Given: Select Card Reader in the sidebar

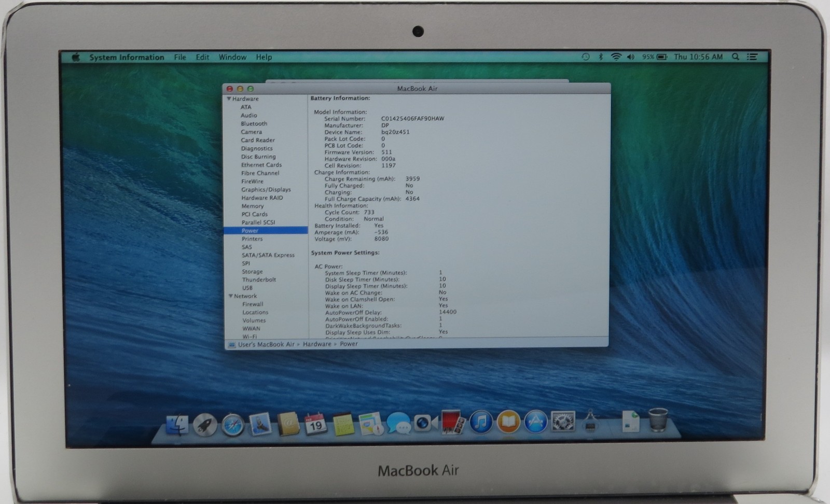Looking at the screenshot, I should (258, 140).
